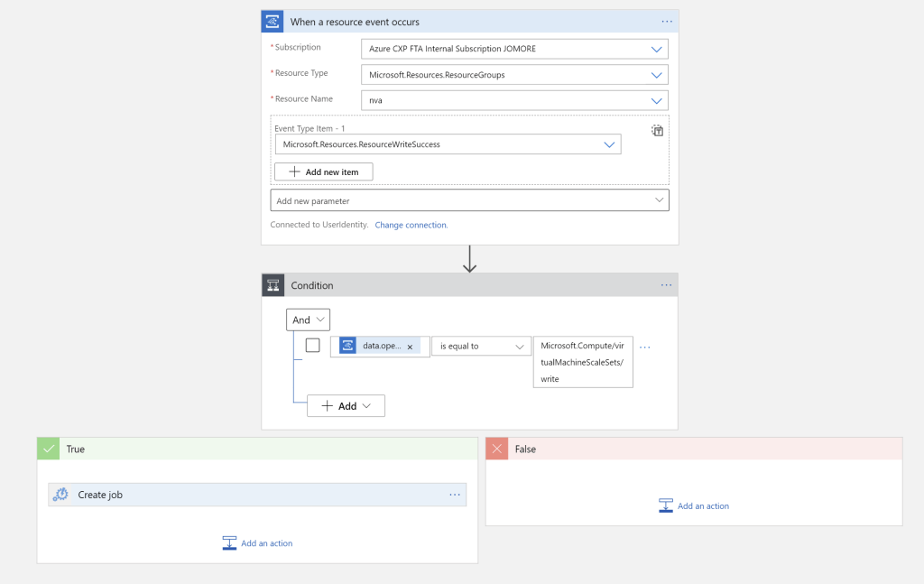Open the Create job ellipsis menu
The height and width of the screenshot is (584, 924).
click(455, 495)
